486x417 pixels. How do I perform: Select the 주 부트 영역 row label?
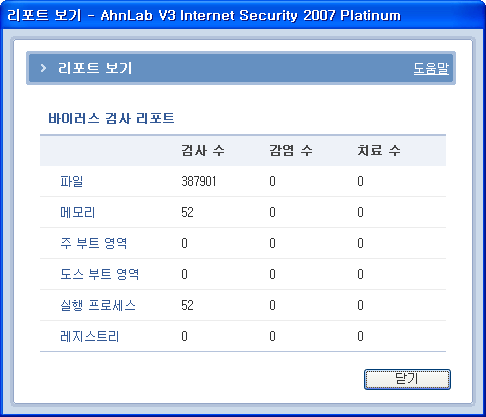(x=94, y=243)
